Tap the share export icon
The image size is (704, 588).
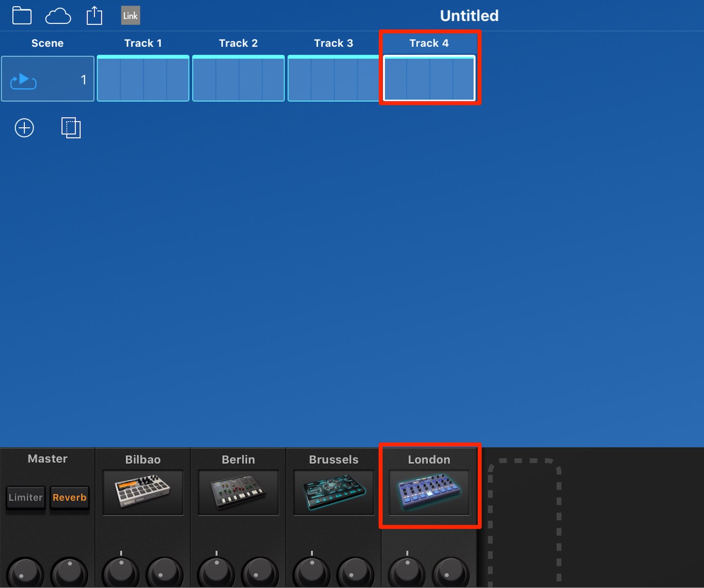click(94, 15)
